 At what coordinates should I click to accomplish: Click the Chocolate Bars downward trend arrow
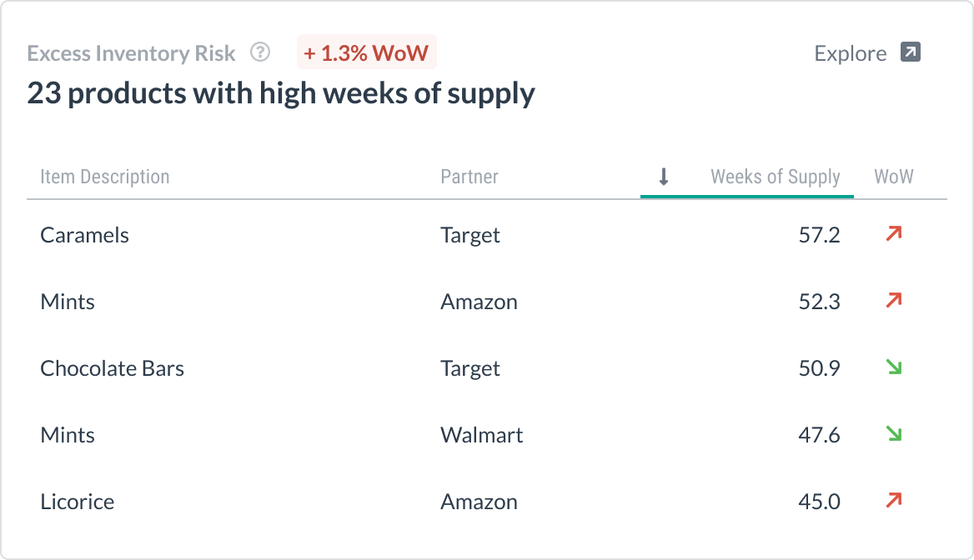pos(894,367)
